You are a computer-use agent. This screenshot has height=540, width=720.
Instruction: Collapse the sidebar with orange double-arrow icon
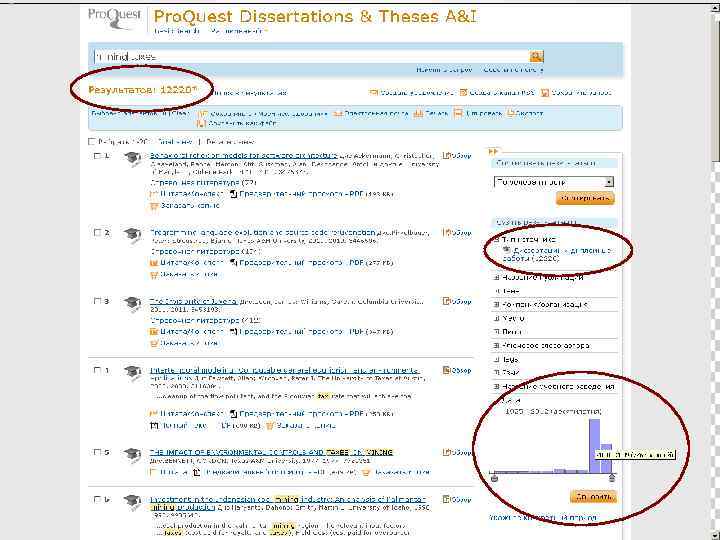(x=493, y=151)
